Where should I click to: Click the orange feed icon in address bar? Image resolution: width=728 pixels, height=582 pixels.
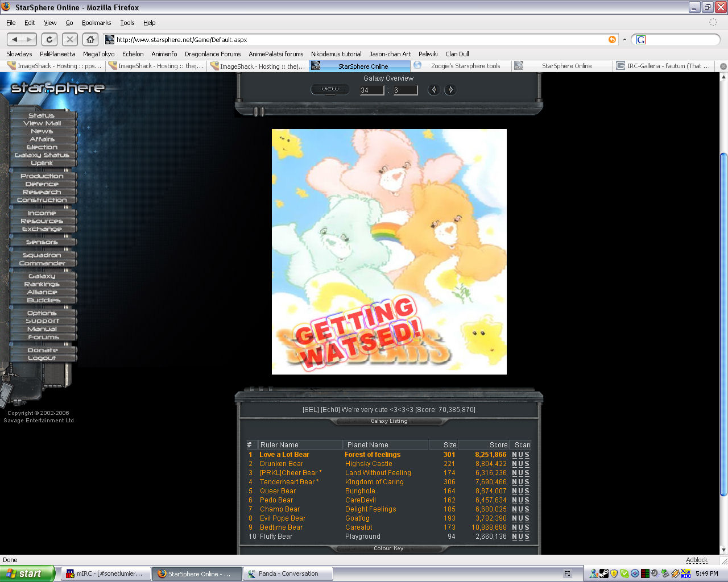612,39
